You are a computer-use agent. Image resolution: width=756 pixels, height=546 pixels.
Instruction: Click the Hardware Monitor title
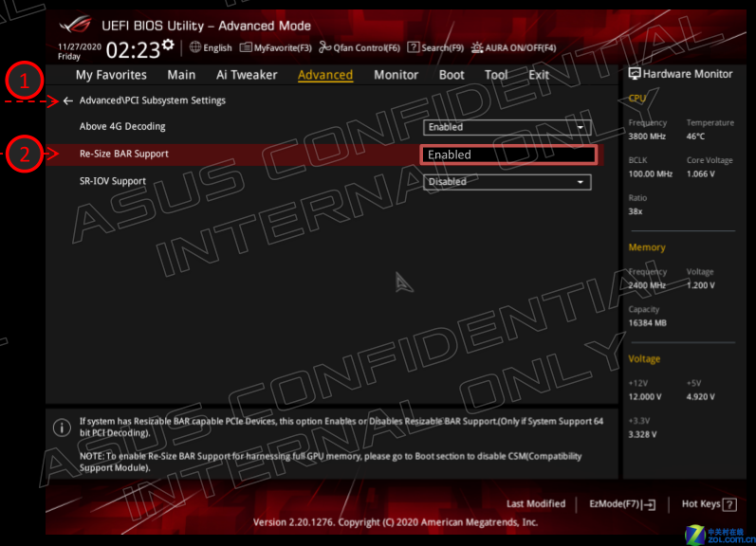click(x=688, y=74)
